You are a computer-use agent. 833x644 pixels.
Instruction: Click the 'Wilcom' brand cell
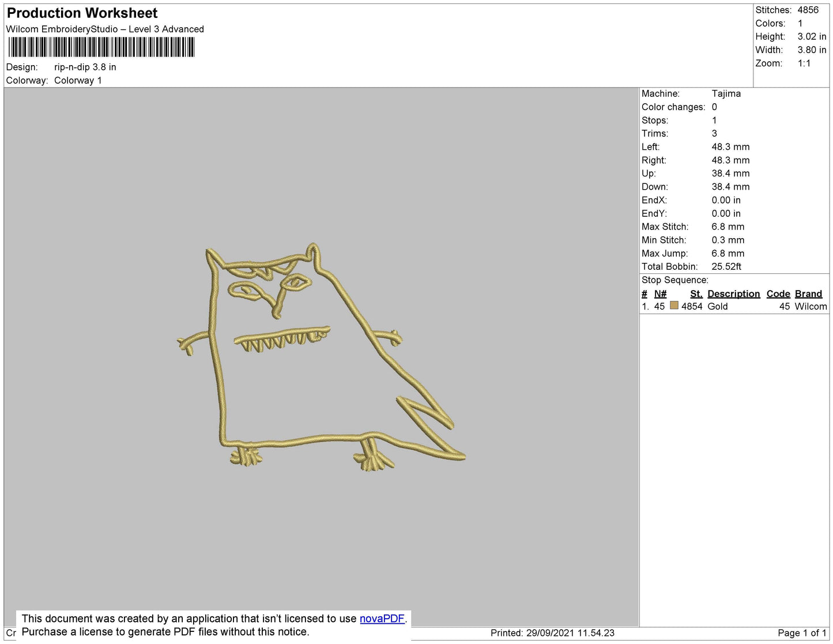point(811,306)
